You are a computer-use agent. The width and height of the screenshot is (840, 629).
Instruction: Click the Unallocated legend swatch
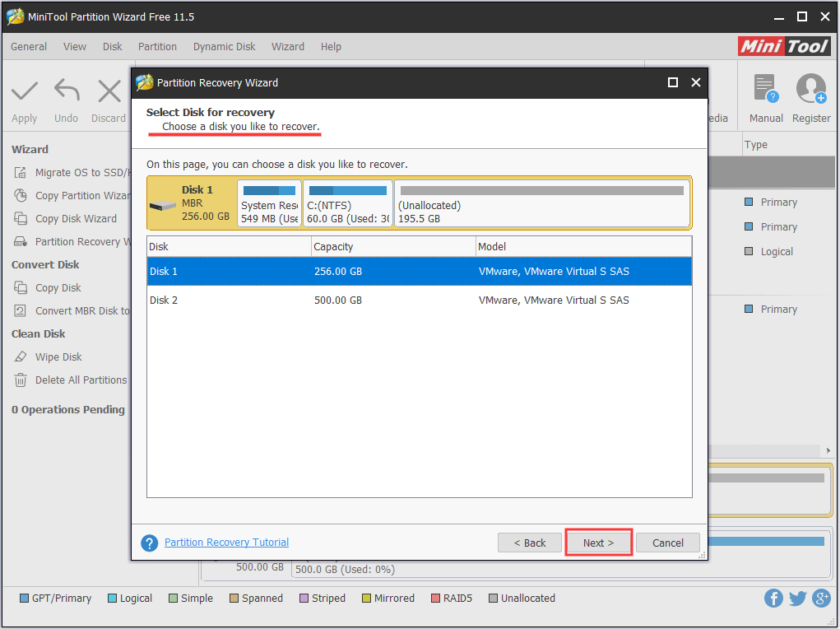coord(493,599)
